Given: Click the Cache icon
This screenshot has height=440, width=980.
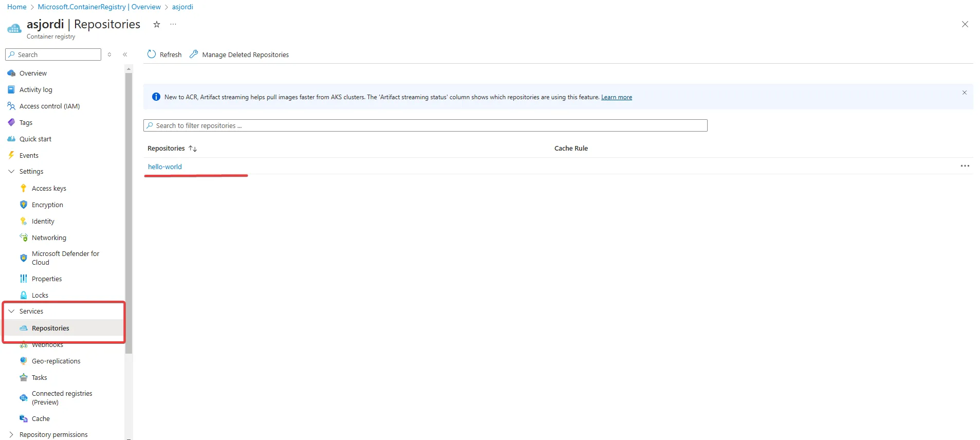Looking at the screenshot, I should click(x=24, y=418).
